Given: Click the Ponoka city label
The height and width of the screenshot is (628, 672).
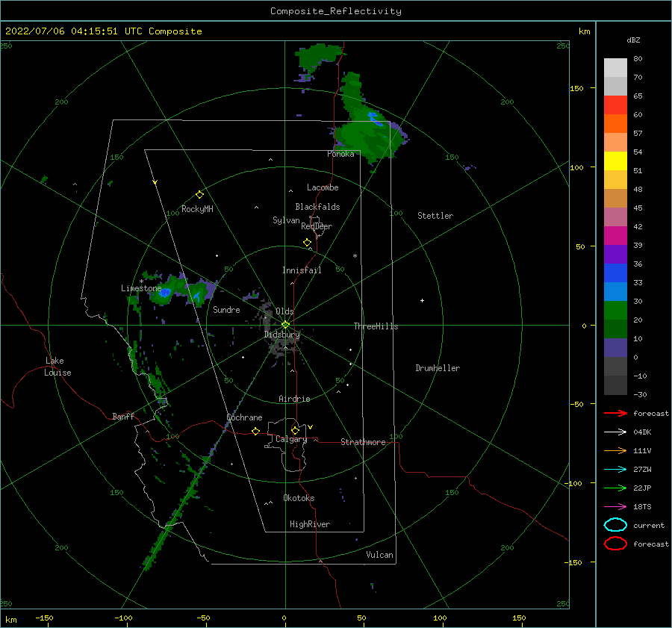Looking at the screenshot, I should [x=340, y=154].
